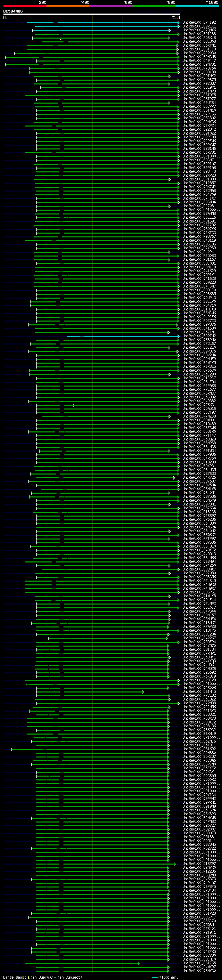Click the UniRef100_B9RZU2 hit label
The width and height of the screenshot is (222, 980).
pos(199,336)
